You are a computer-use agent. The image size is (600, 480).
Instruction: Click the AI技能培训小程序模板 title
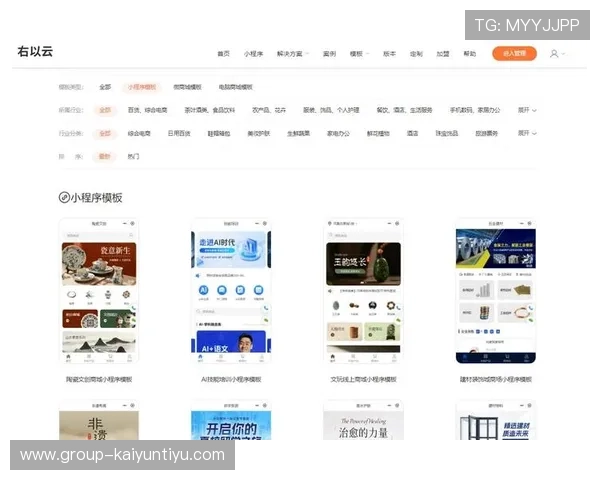[231, 379]
